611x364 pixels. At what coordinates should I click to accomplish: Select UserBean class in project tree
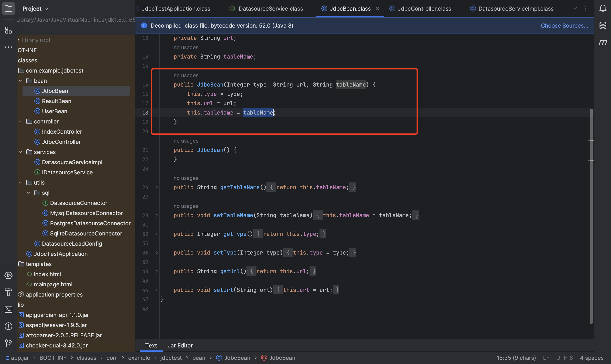[55, 111]
